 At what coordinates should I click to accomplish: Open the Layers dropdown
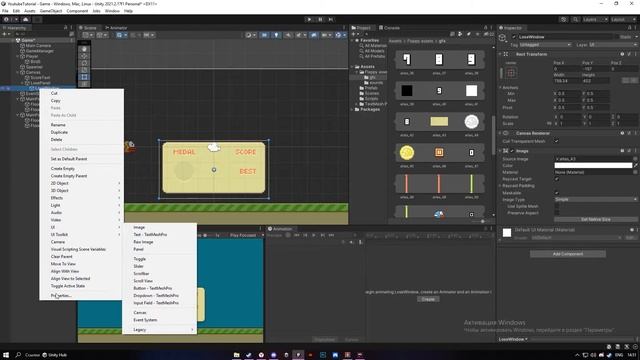click(x=595, y=19)
